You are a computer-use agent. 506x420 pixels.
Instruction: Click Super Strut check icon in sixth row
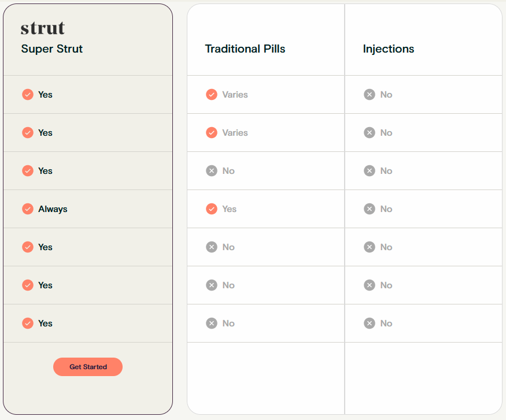point(28,285)
